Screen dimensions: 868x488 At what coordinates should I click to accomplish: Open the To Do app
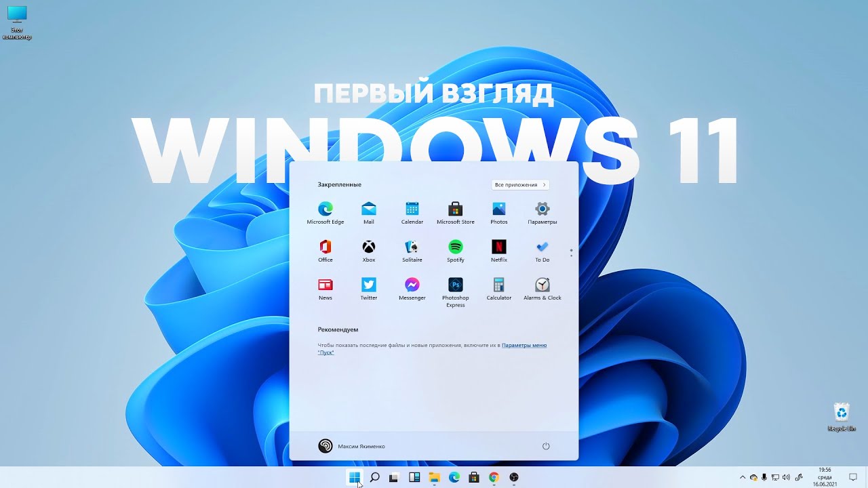pos(542,251)
